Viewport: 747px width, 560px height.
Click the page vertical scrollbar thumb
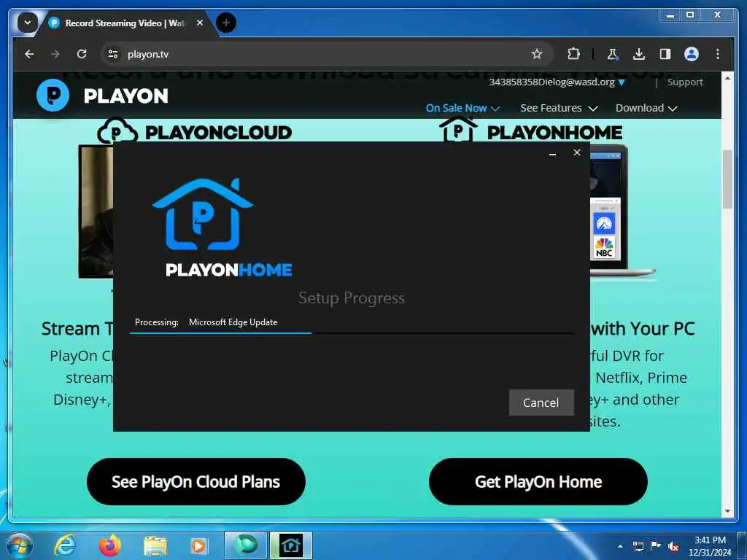[x=727, y=179]
